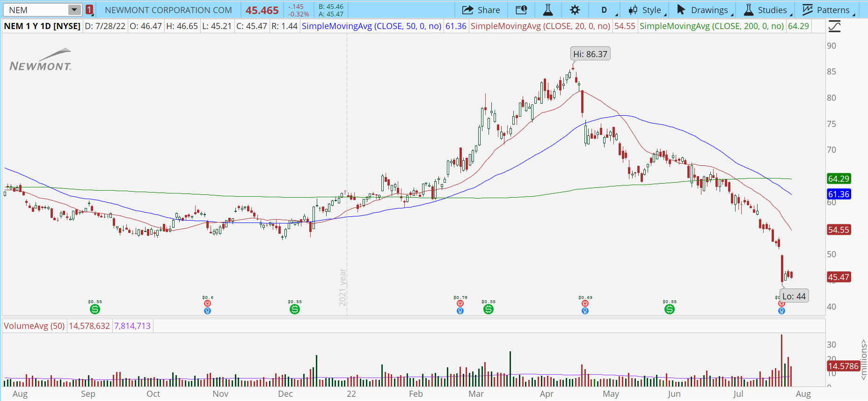Open chart settings gear icon
This screenshot has height=401, width=868.
575,10
